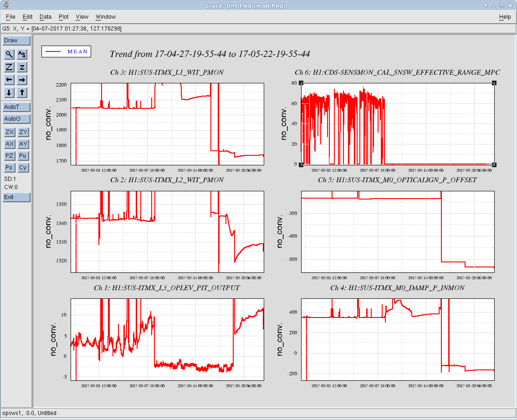The height and width of the screenshot is (420, 517).
Task: Click the Cy cycle button
Action: point(23,168)
